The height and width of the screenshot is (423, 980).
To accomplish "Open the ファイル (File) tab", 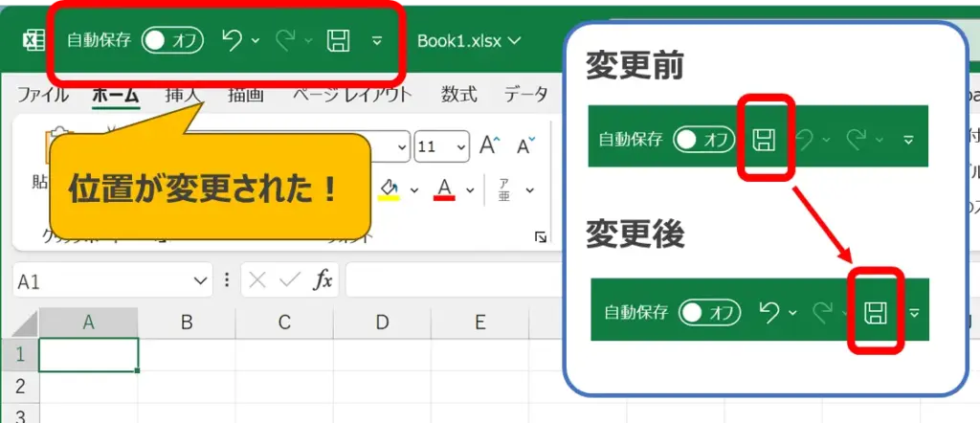I will (42, 95).
